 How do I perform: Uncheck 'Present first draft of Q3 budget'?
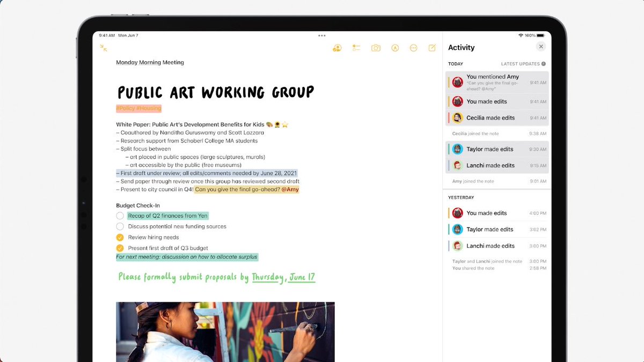tap(120, 248)
